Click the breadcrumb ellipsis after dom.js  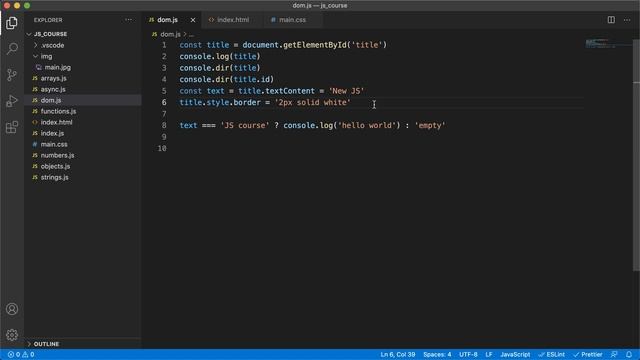click(x=191, y=34)
